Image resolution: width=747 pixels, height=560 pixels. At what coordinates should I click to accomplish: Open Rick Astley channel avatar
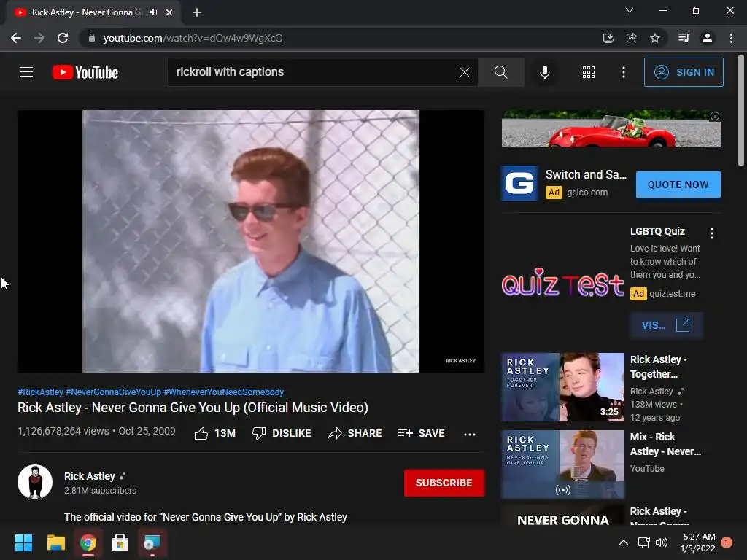click(35, 482)
